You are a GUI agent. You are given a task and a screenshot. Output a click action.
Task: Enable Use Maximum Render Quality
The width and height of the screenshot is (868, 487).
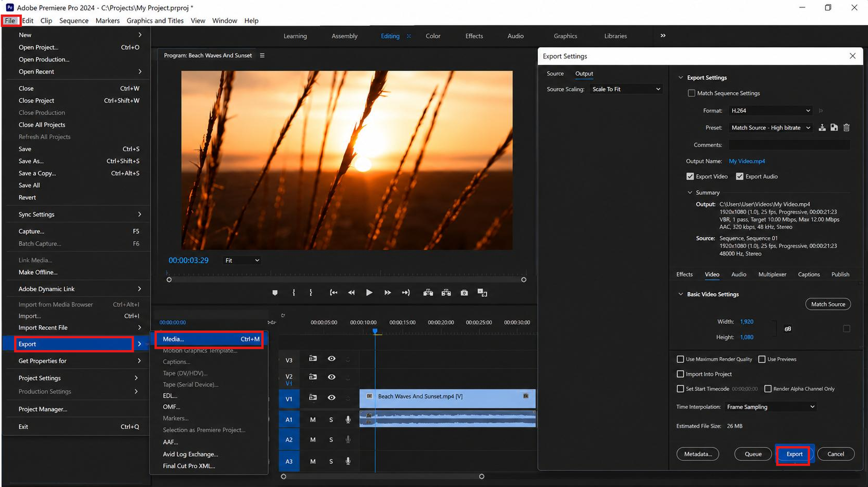[x=680, y=359]
